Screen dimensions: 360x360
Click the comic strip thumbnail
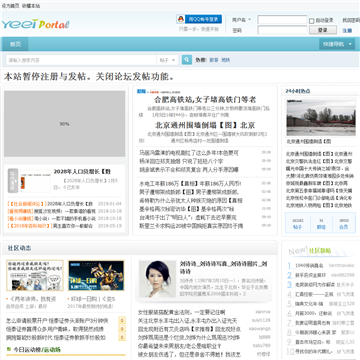pyautogui.click(x=35, y=275)
